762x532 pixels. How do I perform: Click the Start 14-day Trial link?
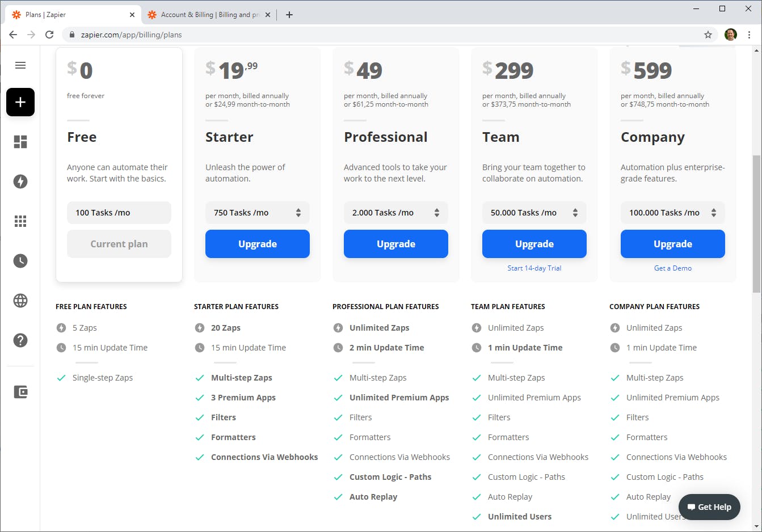pos(534,268)
